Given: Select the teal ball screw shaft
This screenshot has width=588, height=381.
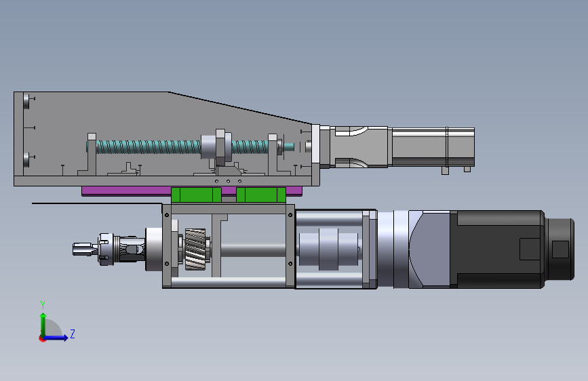Looking at the screenshot, I should (148, 146).
